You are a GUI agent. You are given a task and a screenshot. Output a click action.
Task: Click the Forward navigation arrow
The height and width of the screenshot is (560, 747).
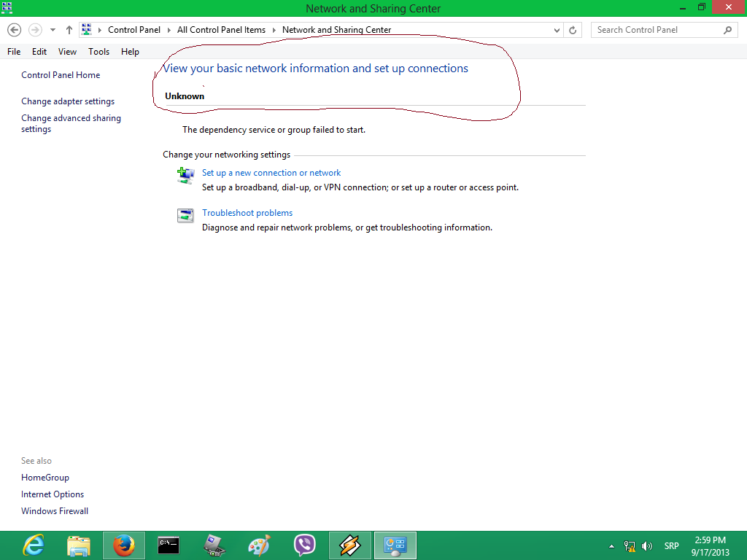(35, 30)
